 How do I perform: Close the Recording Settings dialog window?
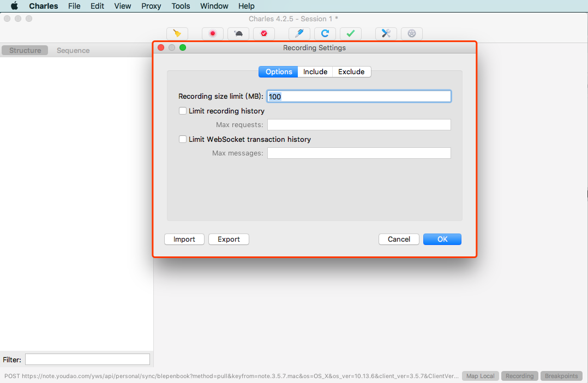tap(161, 47)
